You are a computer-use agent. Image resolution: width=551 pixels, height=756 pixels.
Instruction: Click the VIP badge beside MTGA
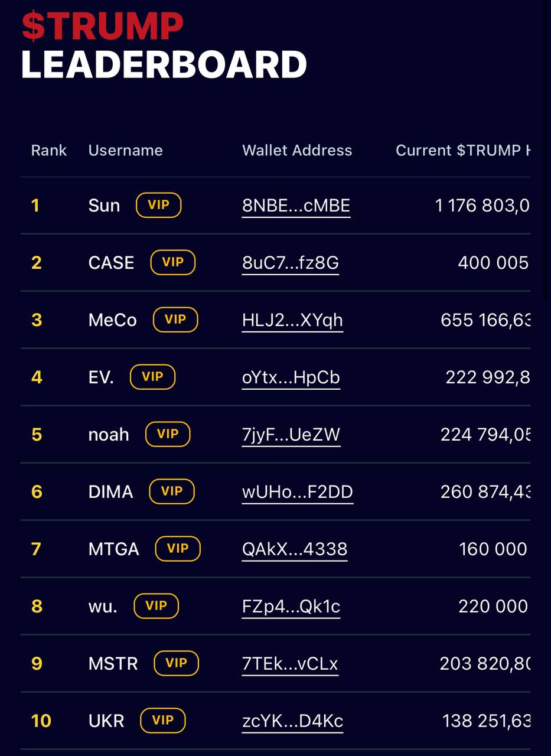coord(178,549)
